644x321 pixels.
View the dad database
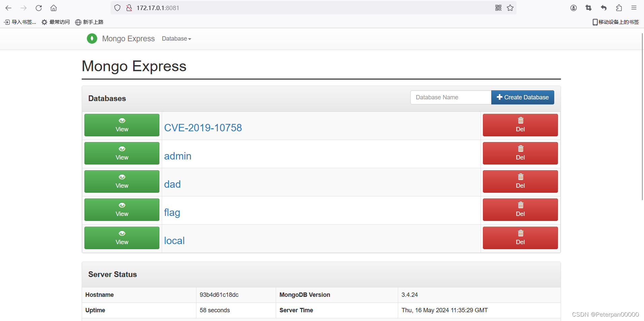click(x=122, y=181)
